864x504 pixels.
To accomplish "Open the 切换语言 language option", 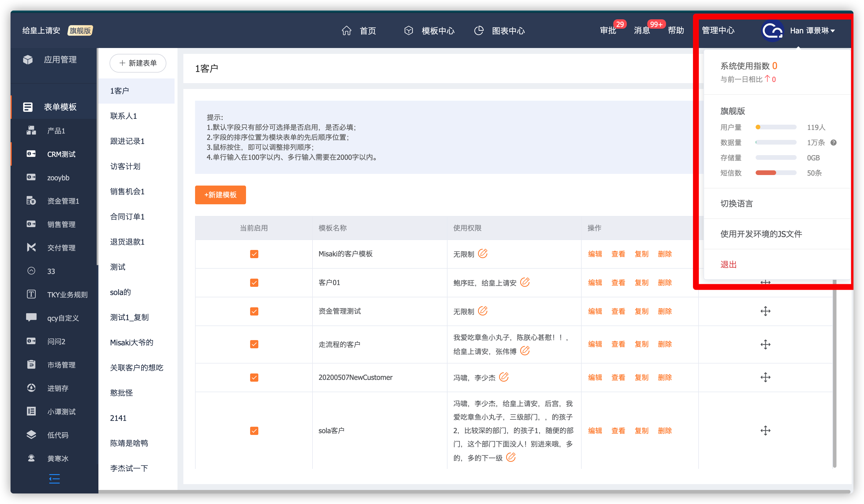I will click(x=737, y=203).
